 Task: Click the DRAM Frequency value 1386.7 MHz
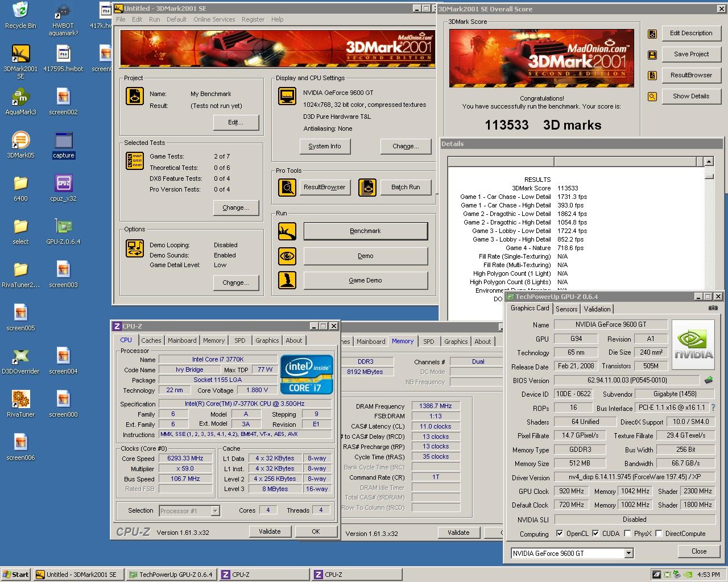436,406
